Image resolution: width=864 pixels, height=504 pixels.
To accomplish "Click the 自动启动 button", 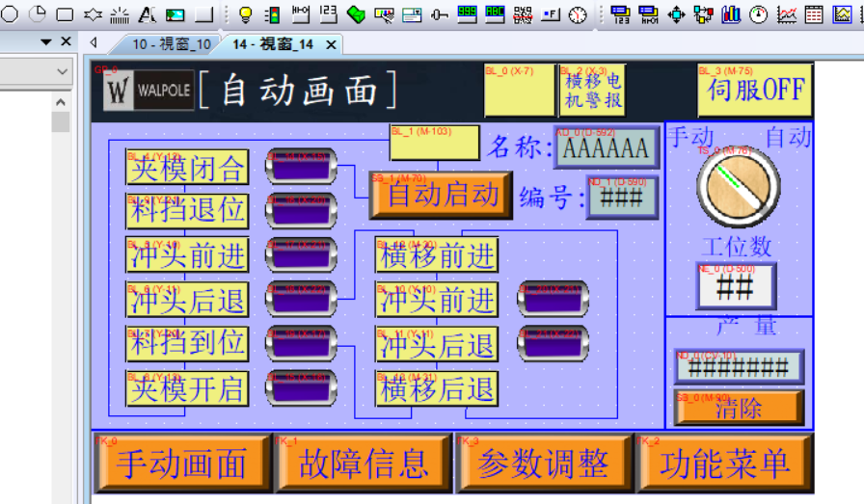I will [x=443, y=195].
